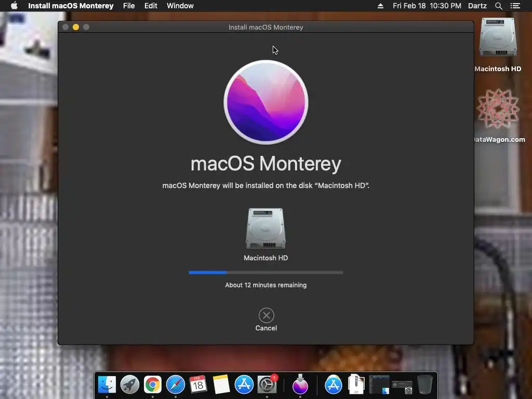Open the Edit menu
The height and width of the screenshot is (399, 532).
[x=151, y=6]
